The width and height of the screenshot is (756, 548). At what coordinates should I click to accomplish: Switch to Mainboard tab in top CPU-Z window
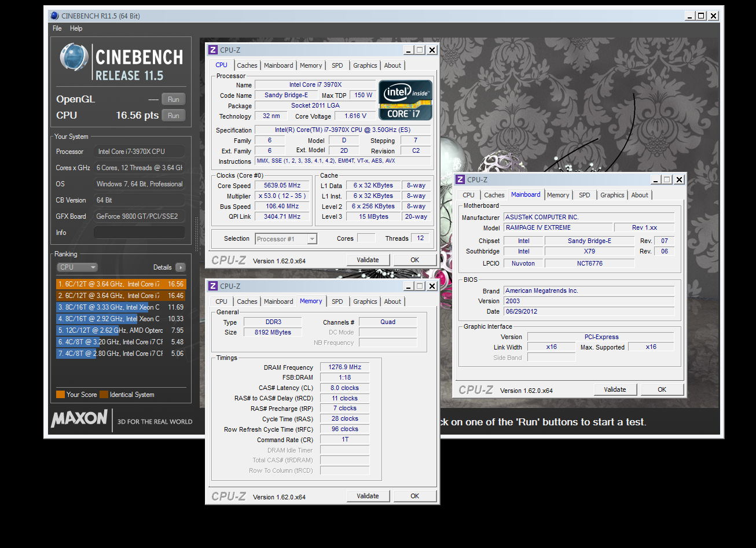click(278, 65)
